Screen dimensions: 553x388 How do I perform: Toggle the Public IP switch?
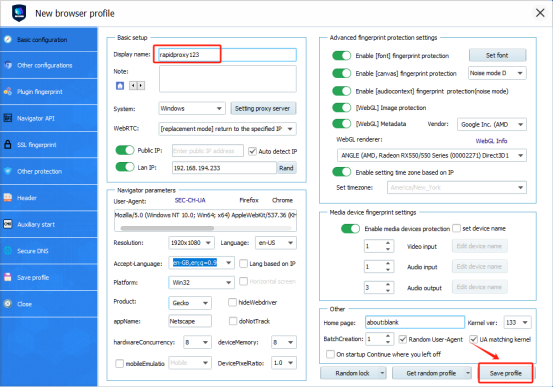click(125, 150)
